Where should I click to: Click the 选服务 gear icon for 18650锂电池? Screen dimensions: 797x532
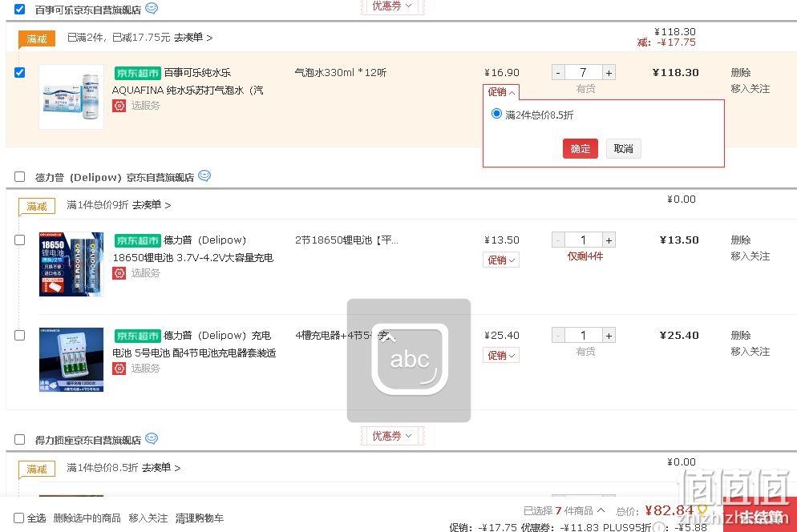119,273
